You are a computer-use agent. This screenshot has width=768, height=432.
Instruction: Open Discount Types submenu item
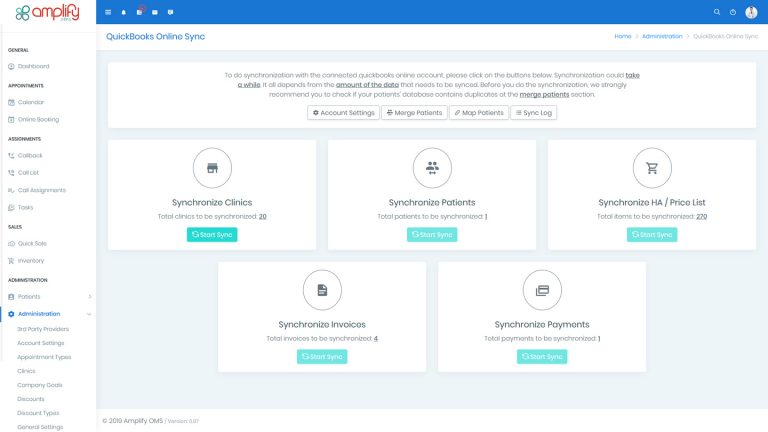pyautogui.click(x=38, y=413)
